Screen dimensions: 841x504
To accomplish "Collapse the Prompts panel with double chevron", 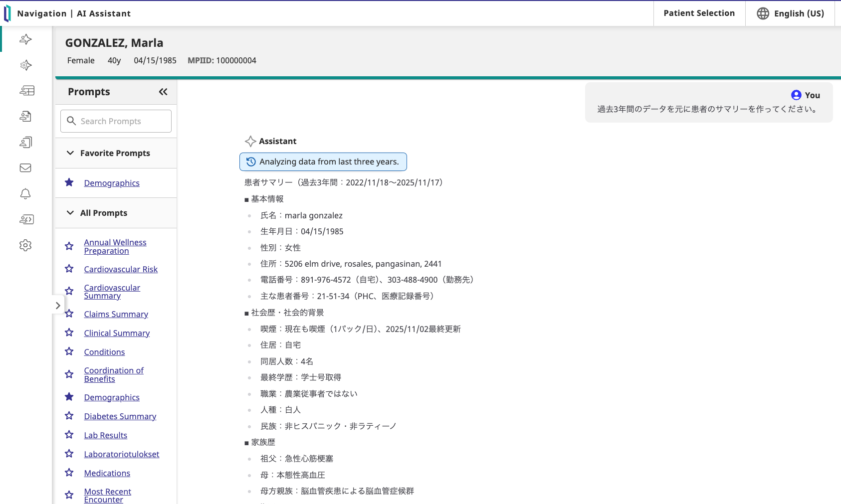I will 163,92.
